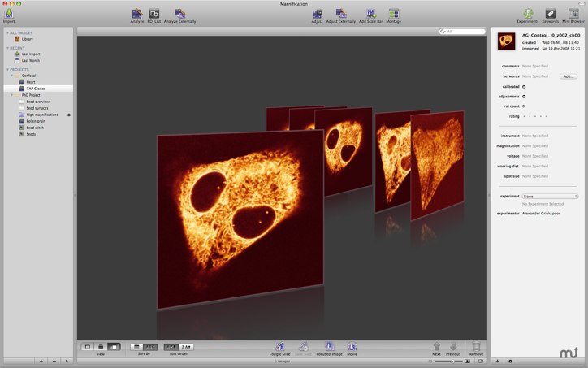Click the Add... keywords button
The height and width of the screenshot is (368, 588).
569,76
